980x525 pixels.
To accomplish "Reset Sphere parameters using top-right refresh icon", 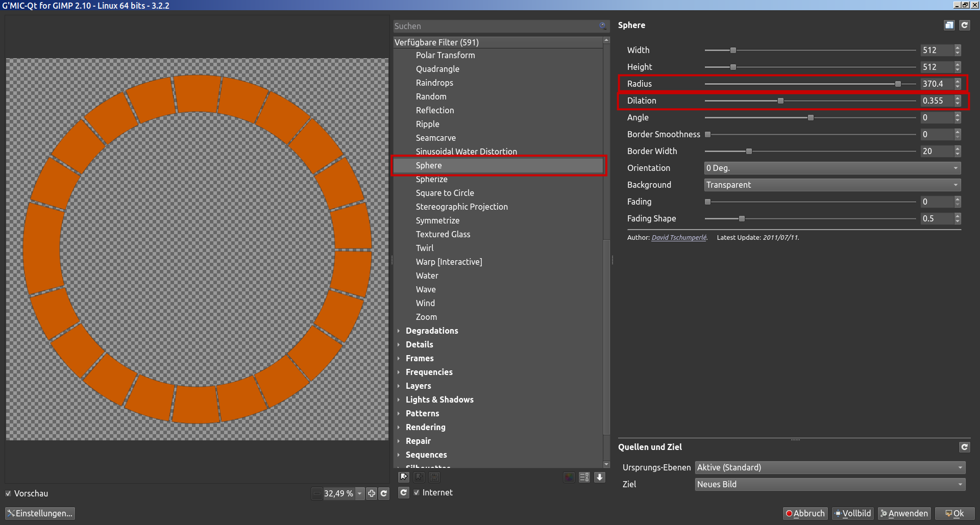I will 964,25.
